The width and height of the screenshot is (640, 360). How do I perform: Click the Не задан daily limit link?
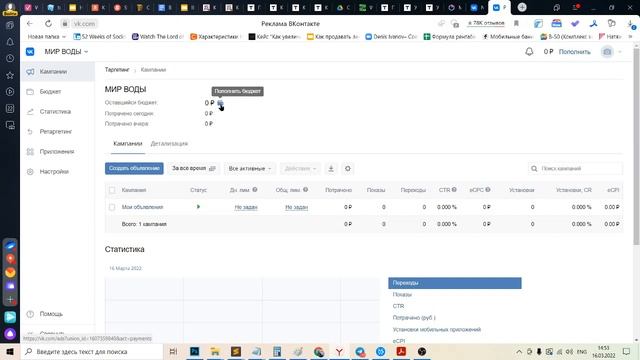(x=246, y=207)
